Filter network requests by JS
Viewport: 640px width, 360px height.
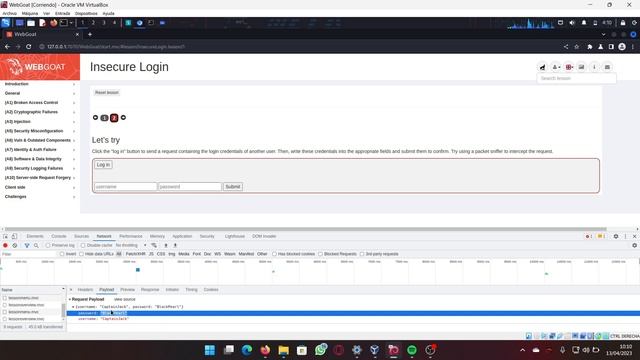pyautogui.click(x=151, y=254)
